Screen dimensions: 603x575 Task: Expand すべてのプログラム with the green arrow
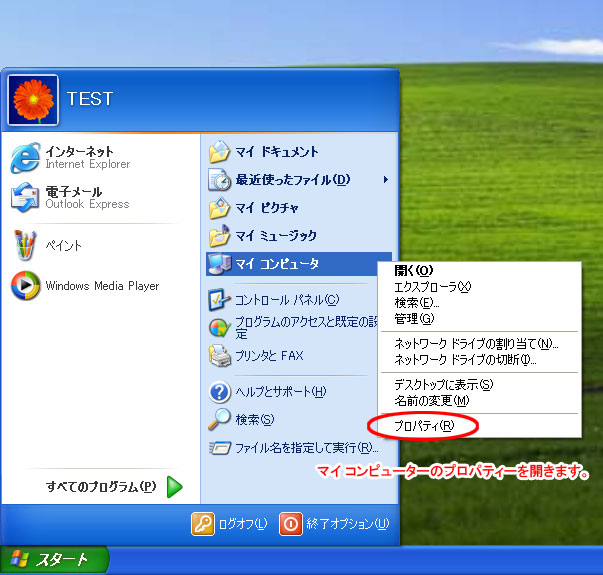[x=175, y=487]
